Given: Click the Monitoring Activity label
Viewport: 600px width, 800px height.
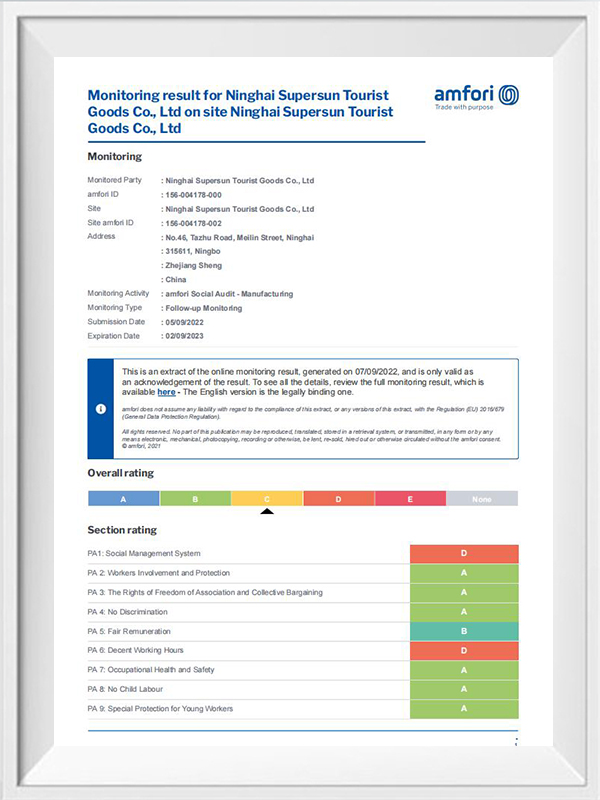Looking at the screenshot, I should point(118,293).
